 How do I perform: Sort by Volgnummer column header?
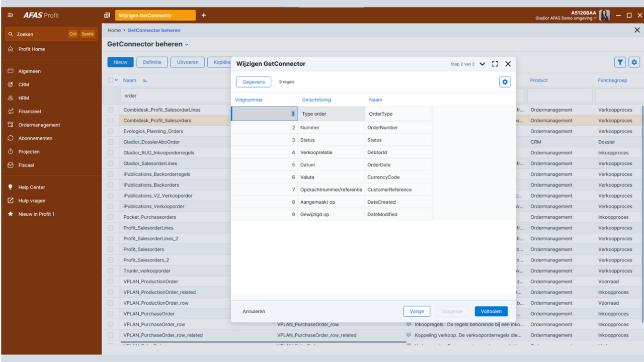point(249,100)
